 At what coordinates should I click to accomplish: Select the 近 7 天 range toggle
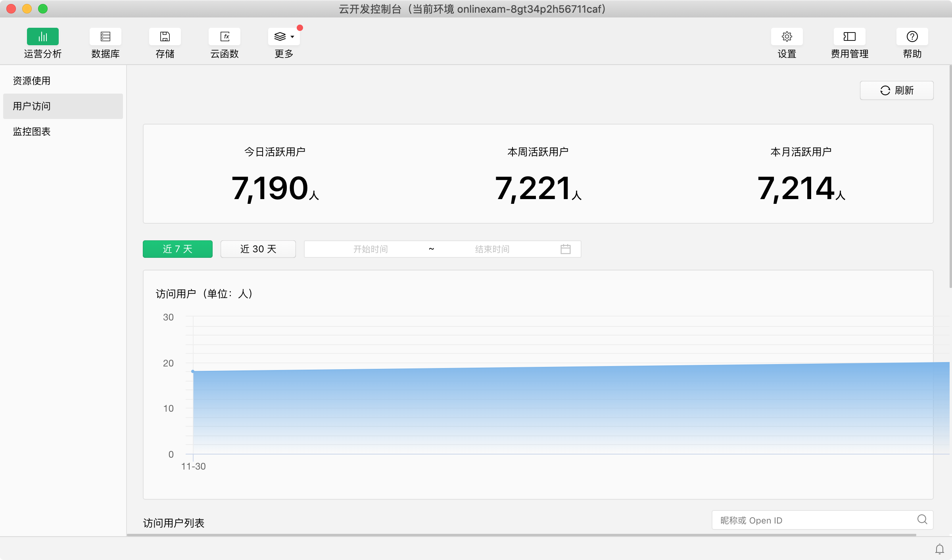177,249
